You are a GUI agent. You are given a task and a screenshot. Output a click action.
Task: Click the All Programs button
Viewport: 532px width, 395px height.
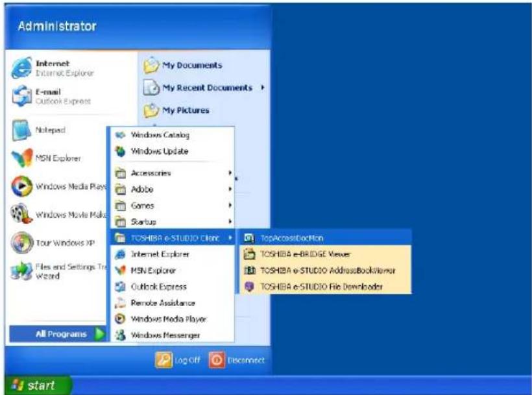58,334
